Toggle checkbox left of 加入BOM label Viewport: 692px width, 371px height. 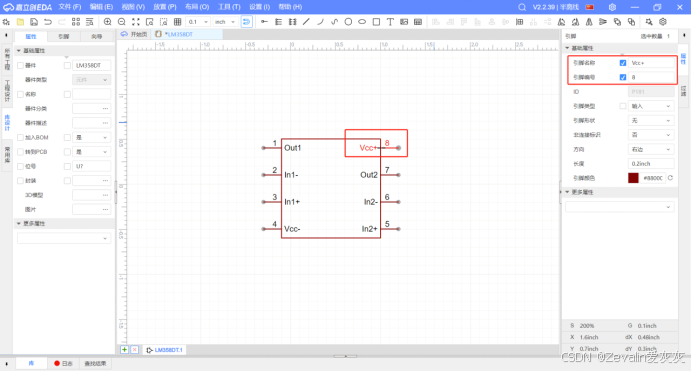pyautogui.click(x=20, y=138)
